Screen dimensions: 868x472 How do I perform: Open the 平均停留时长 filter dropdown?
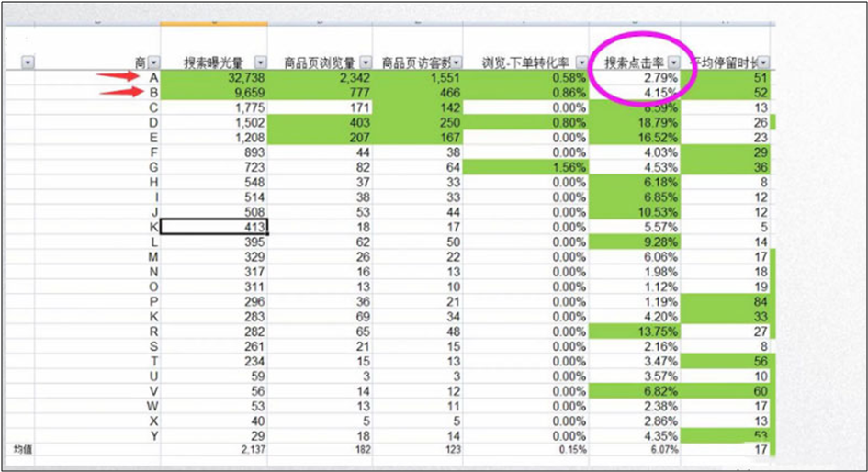click(x=764, y=62)
